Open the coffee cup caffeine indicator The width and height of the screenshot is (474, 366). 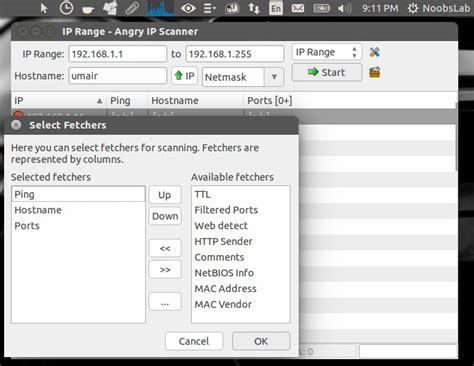pyautogui.click(x=88, y=9)
